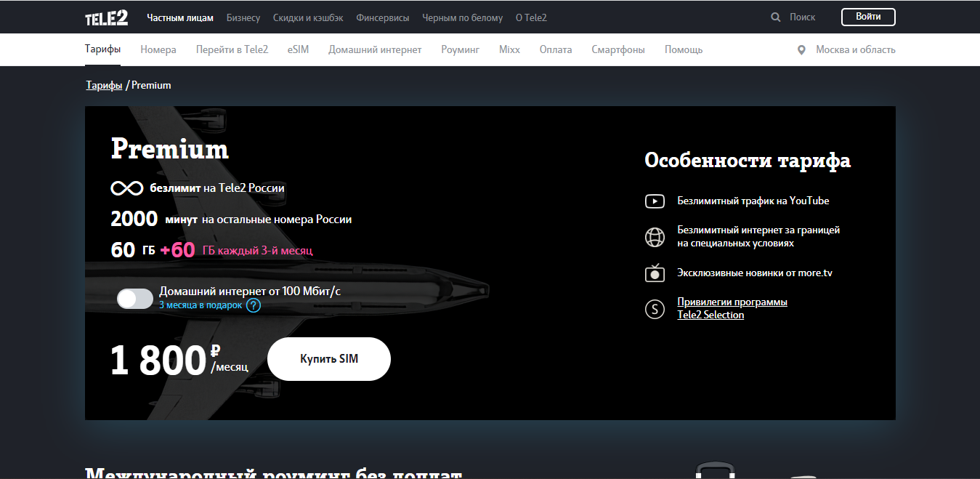
Task: Click the Поиск search field
Action: [802, 17]
